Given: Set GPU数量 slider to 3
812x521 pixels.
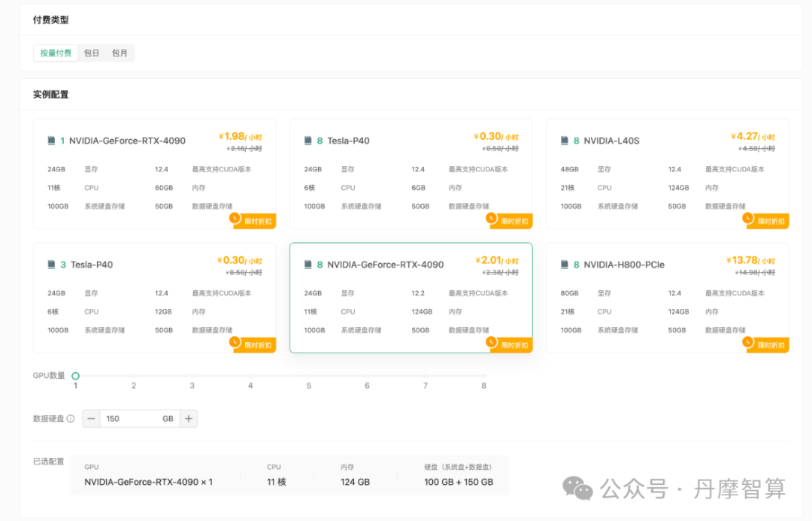Looking at the screenshot, I should tap(192, 376).
